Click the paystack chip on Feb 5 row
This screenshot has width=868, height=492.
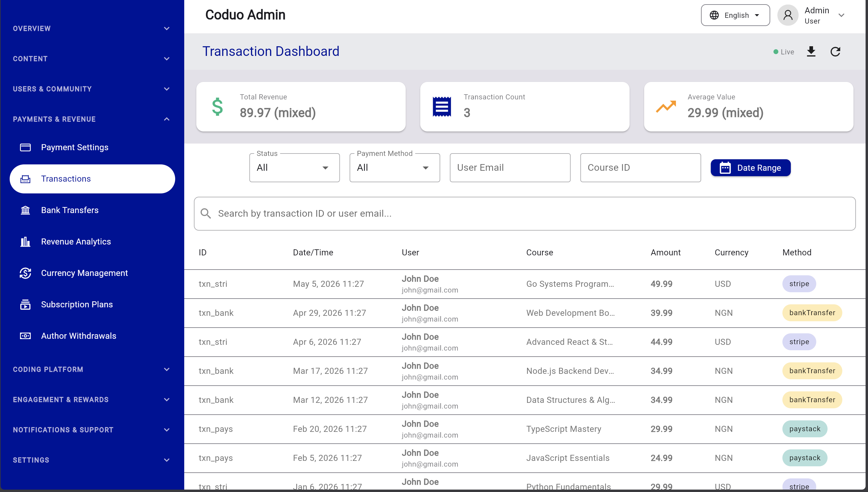pyautogui.click(x=805, y=458)
